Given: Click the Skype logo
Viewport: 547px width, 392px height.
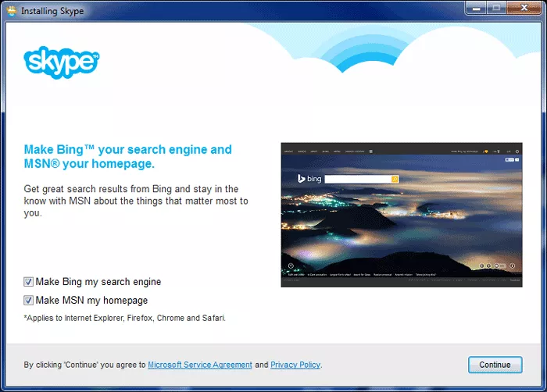Looking at the screenshot, I should coord(62,62).
